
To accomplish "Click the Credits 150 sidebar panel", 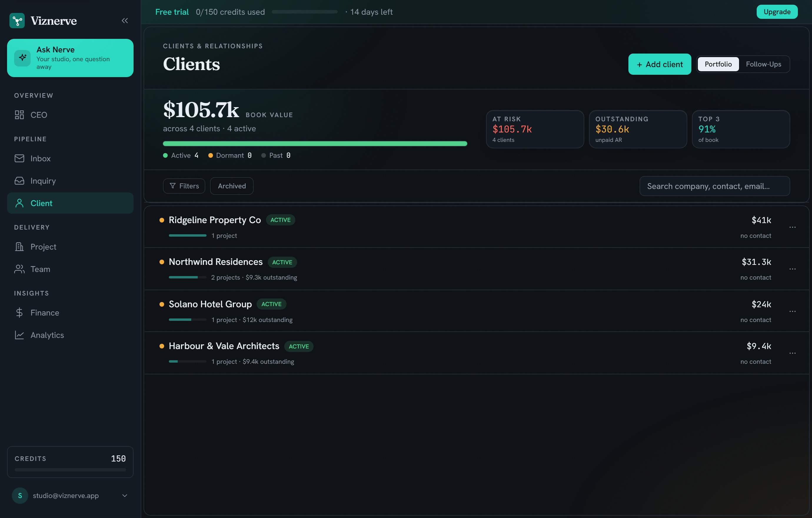I will [70, 462].
